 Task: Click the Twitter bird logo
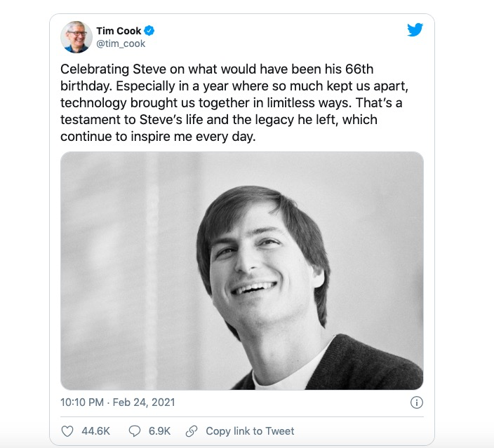tap(415, 29)
